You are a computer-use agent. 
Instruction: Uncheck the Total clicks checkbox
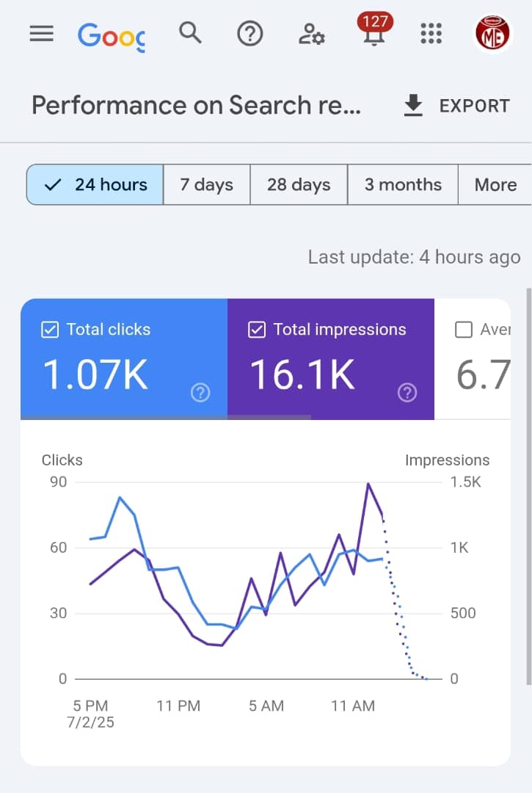50,330
